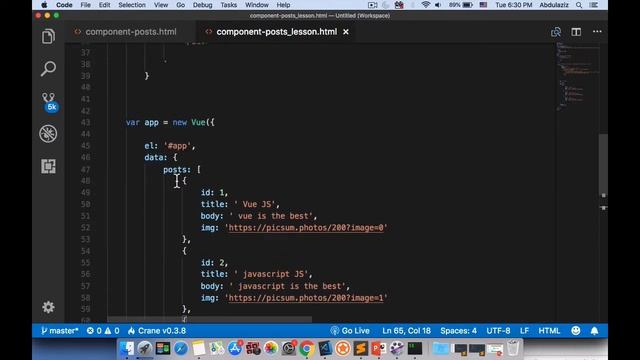This screenshot has width=640, height=360.
Task: Click 'var app = new Vue({' code line
Action: coord(170,122)
